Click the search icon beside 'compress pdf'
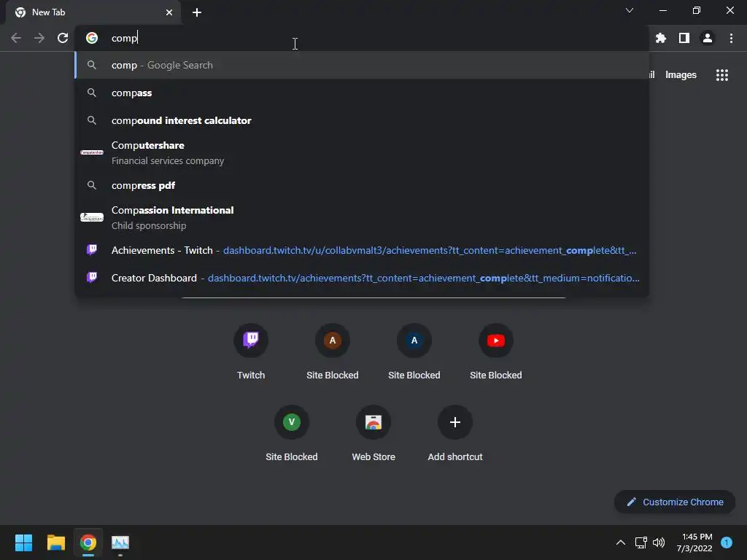Viewport: 747px width, 560px height. tap(92, 185)
